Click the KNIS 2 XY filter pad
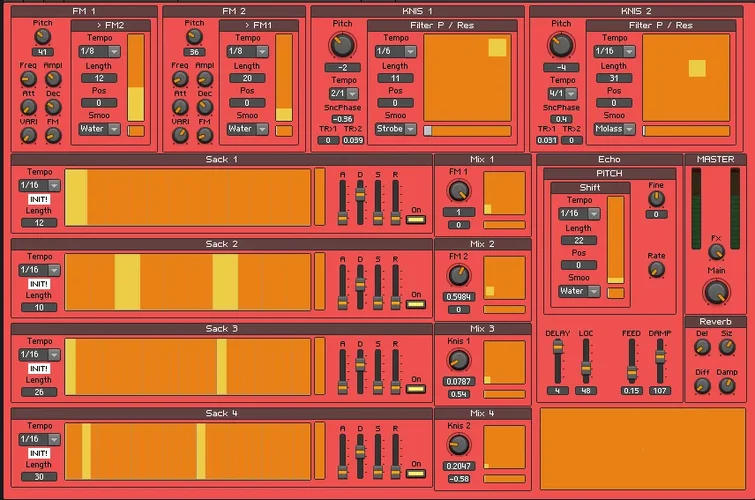This screenshot has width=755, height=500. 686,78
